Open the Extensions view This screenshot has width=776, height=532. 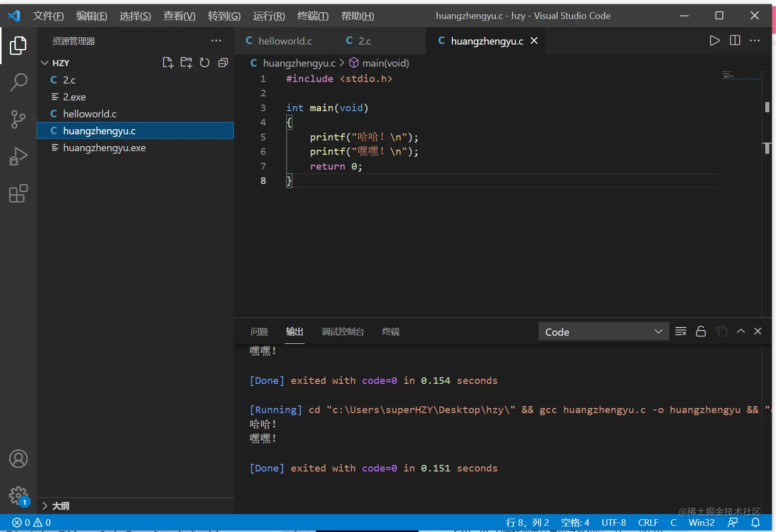(18, 193)
